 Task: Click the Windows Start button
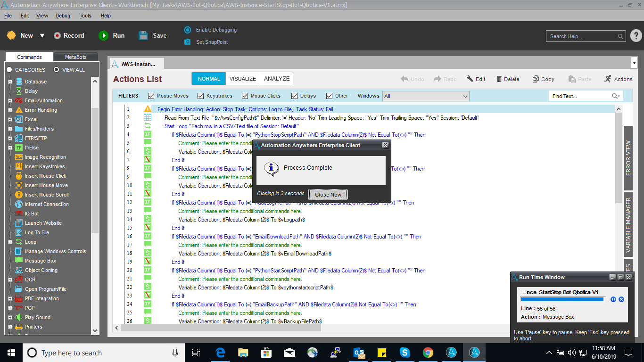(11, 352)
